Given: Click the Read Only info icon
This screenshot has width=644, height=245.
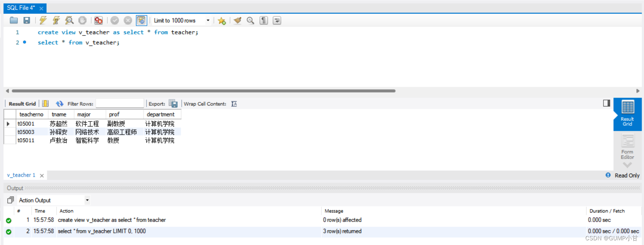Looking at the screenshot, I should pos(608,175).
